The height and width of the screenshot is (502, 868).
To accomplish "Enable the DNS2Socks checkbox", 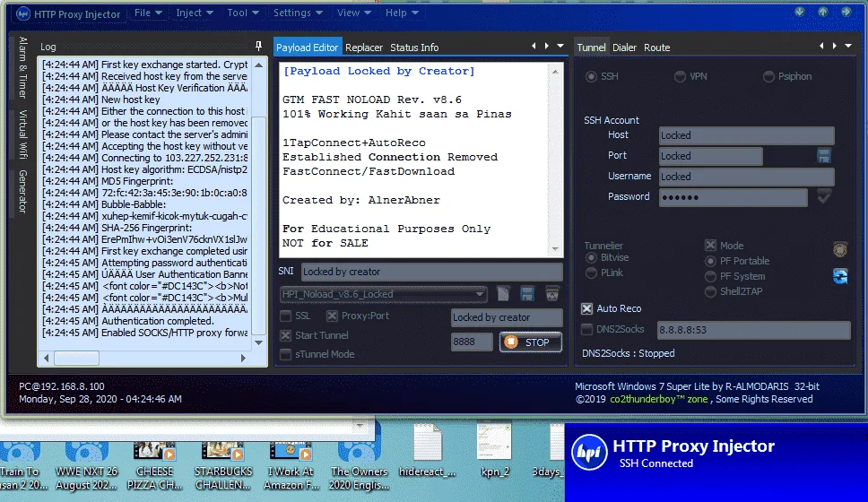I will pos(586,329).
